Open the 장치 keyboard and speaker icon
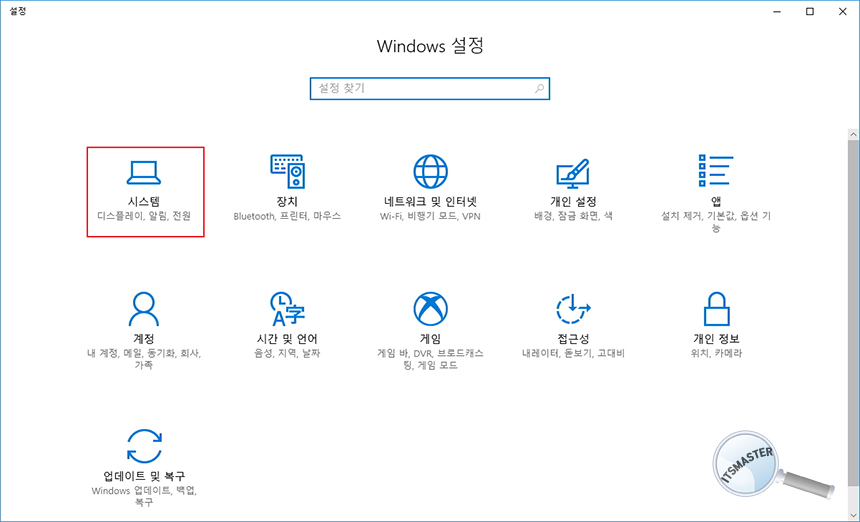The image size is (860, 522). tap(287, 171)
